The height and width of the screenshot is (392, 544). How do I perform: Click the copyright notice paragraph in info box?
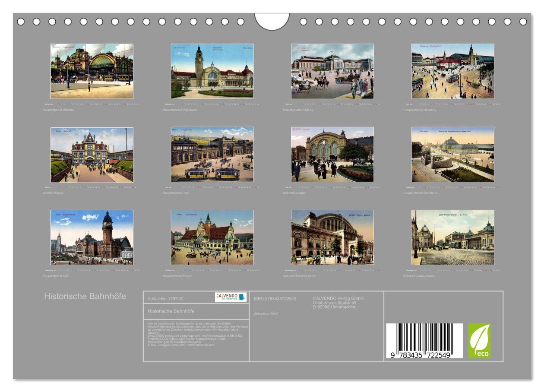coord(197,334)
